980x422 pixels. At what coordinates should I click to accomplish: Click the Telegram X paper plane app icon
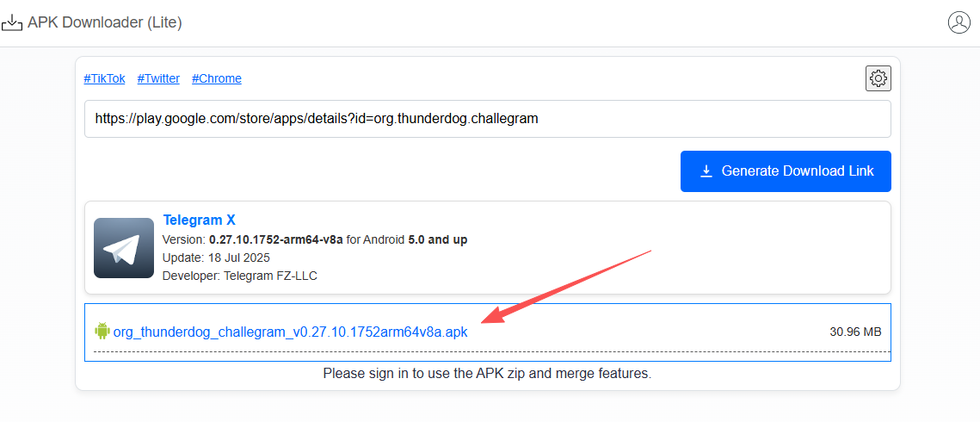pyautogui.click(x=124, y=248)
